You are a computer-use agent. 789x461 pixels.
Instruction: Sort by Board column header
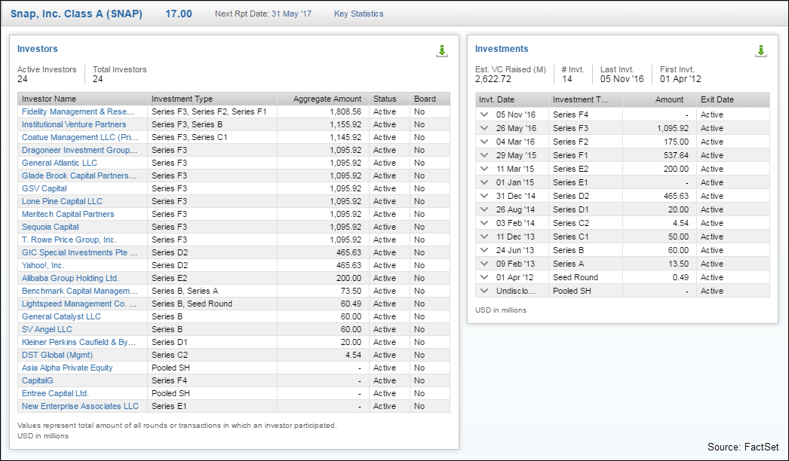(x=430, y=99)
